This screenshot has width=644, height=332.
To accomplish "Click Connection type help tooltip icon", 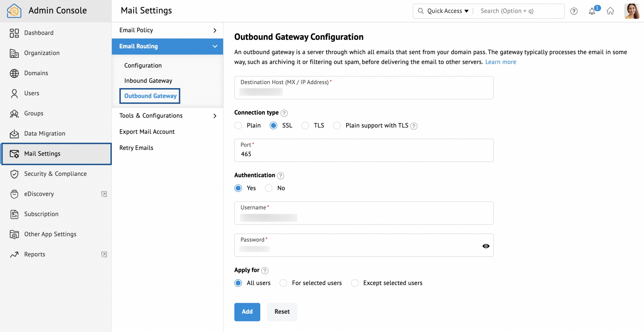I will pos(284,113).
